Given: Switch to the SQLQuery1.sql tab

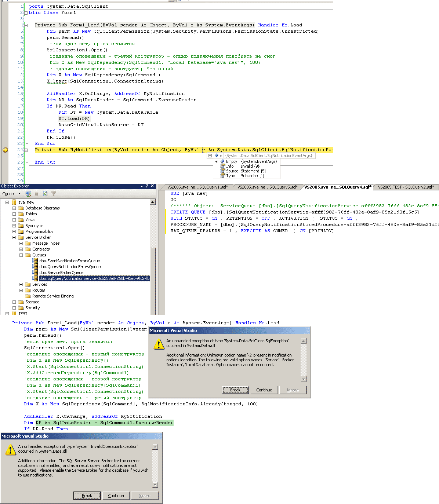Looking at the screenshot, I should point(197,187).
